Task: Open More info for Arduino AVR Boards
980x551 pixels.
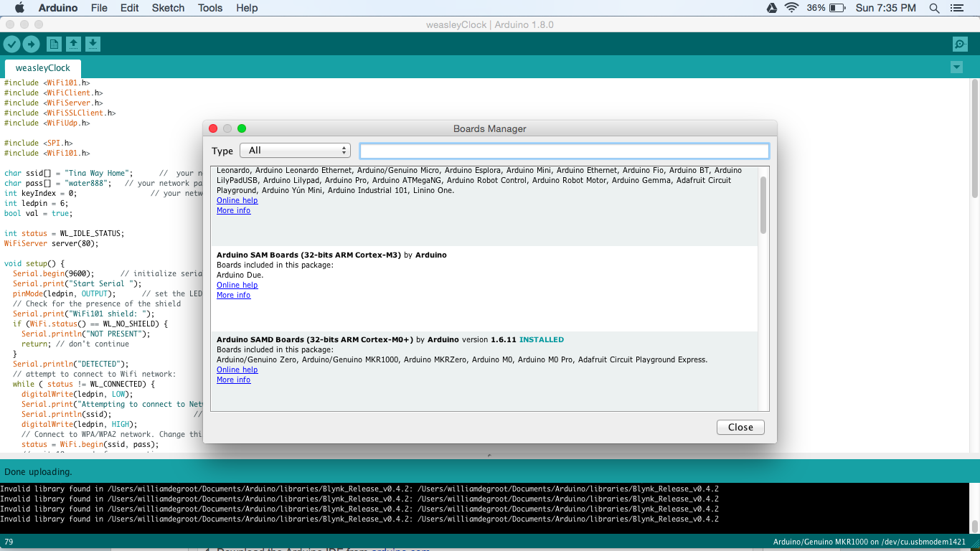Action: [233, 210]
